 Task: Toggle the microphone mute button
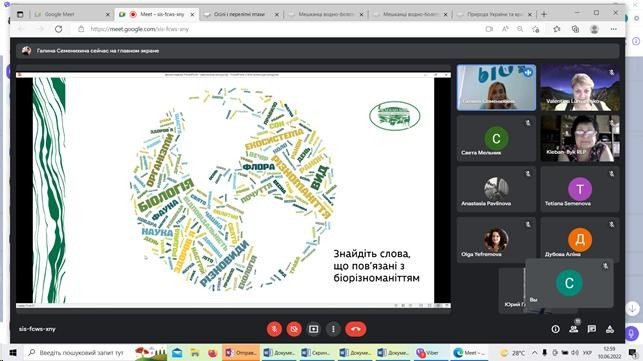click(x=274, y=329)
